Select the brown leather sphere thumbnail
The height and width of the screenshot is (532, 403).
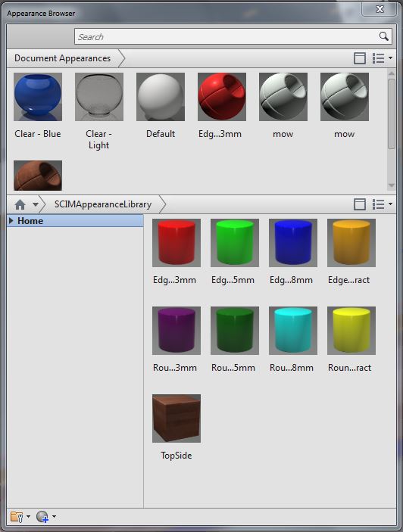click(x=38, y=176)
